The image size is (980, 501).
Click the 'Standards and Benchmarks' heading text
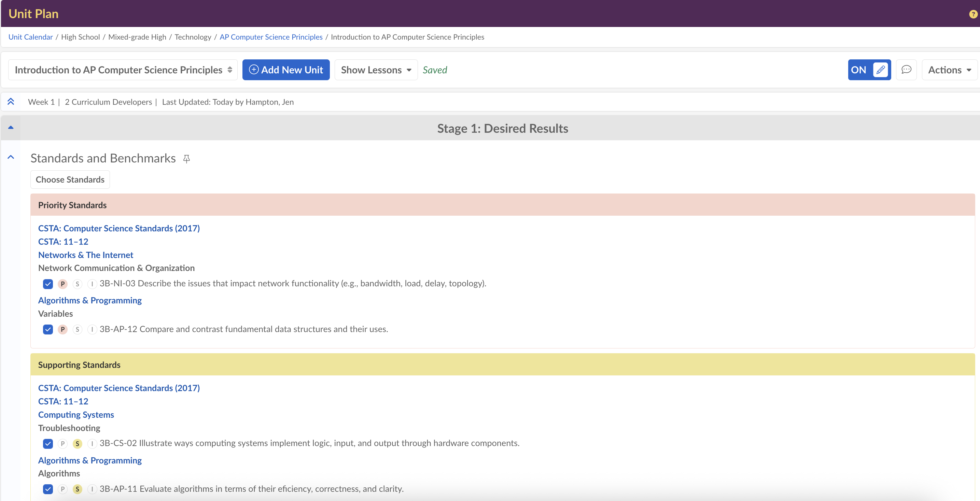(x=103, y=158)
